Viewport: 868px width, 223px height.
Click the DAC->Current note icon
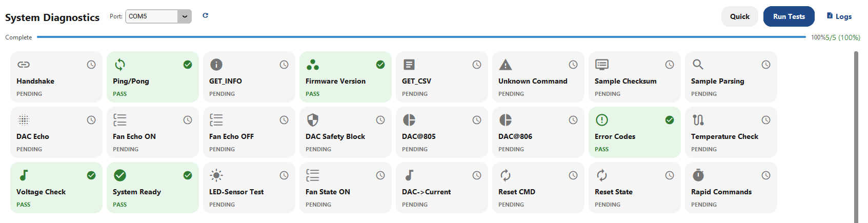coord(409,175)
